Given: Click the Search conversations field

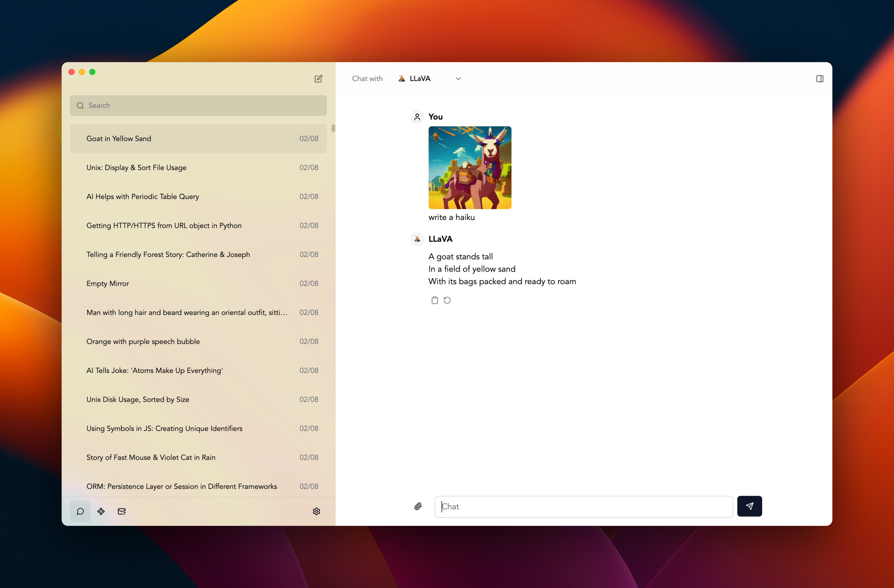Looking at the screenshot, I should [198, 106].
